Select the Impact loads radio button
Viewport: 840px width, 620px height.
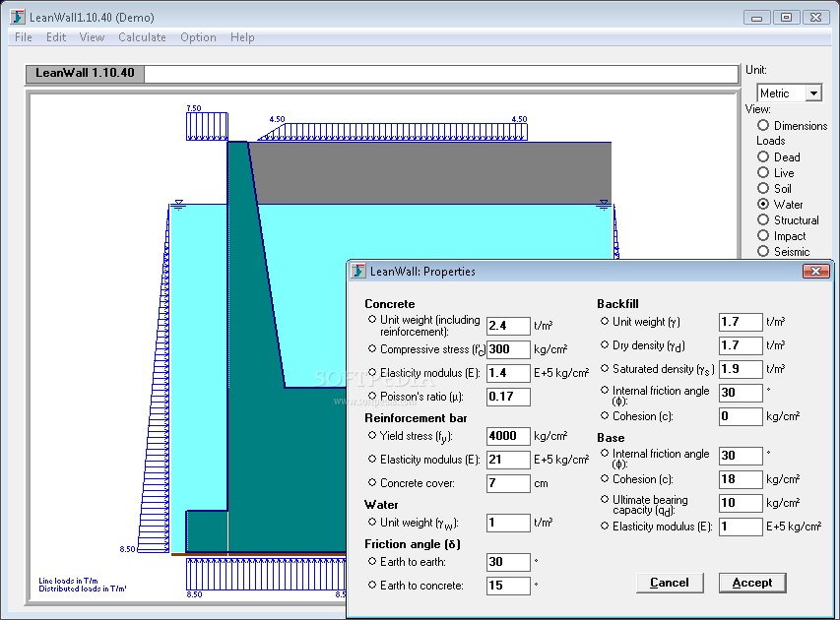(x=763, y=235)
